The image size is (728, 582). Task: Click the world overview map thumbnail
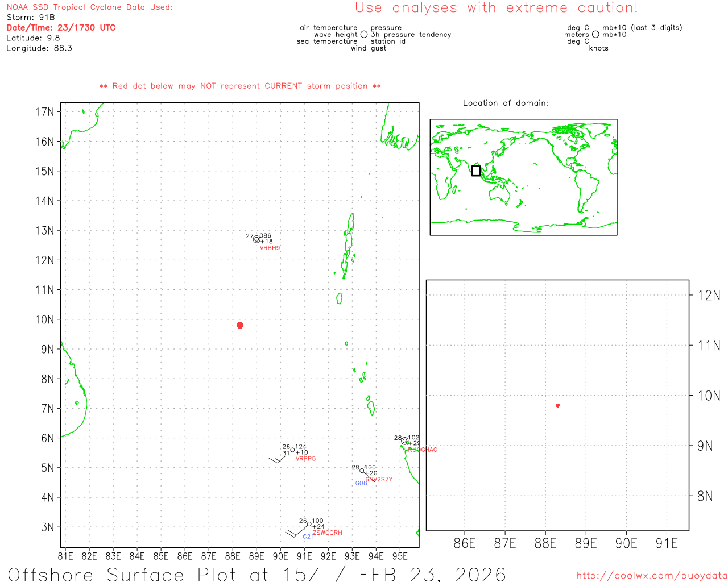(x=523, y=177)
